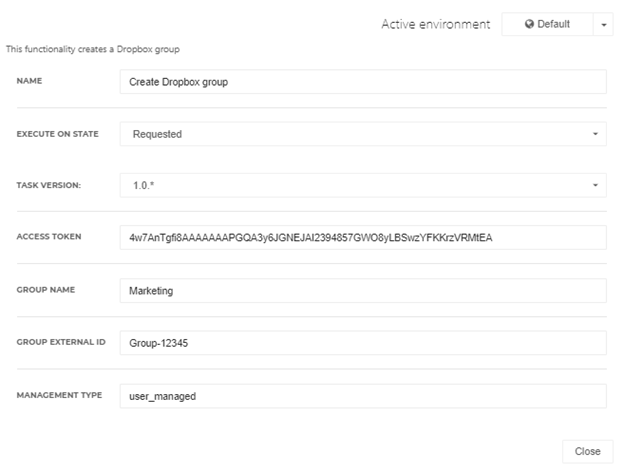The height and width of the screenshot is (473, 624).
Task: Click the TASK VERSION label
Action: (x=49, y=185)
